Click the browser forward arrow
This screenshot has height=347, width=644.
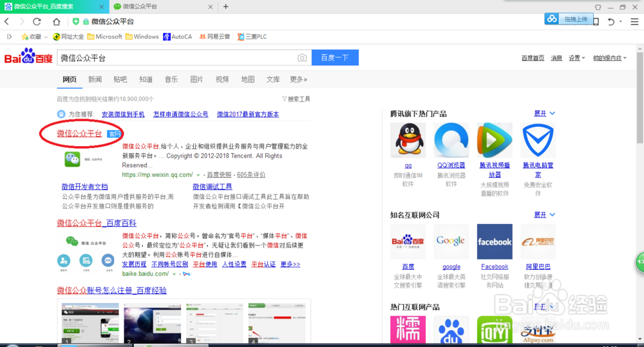click(x=22, y=21)
